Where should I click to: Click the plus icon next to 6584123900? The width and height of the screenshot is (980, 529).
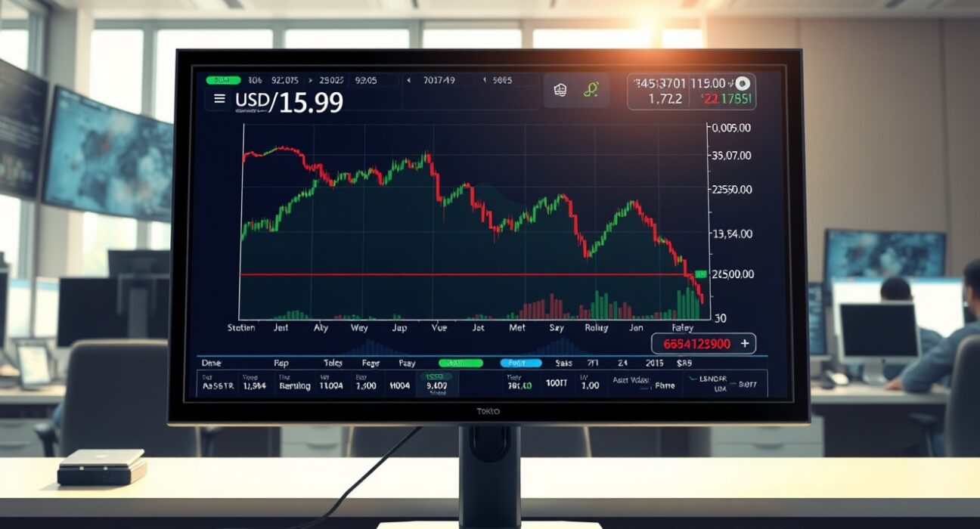pyautogui.click(x=746, y=342)
